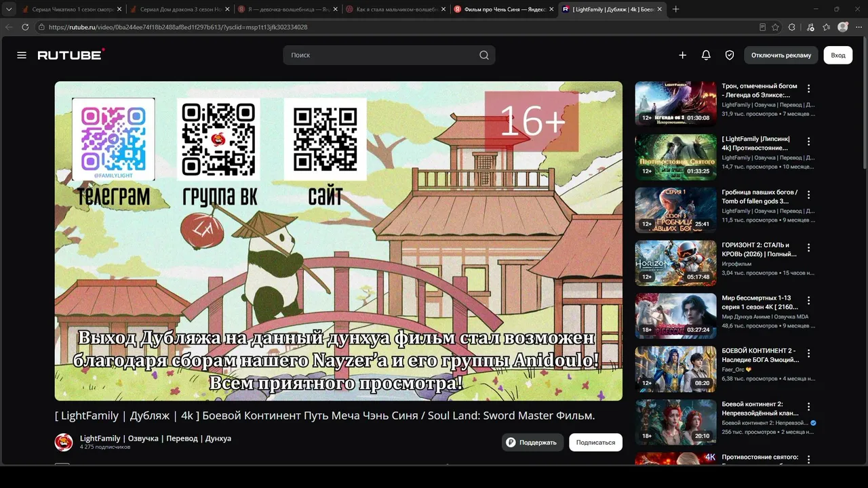The height and width of the screenshot is (488, 868).
Task: Go to Rutube home via logo
Action: 71,55
